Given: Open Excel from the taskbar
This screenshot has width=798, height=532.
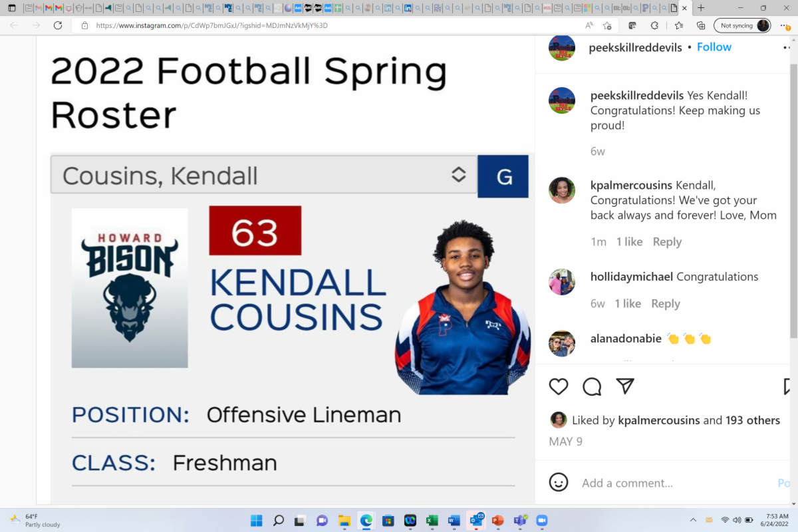Looking at the screenshot, I should pyautogui.click(x=432, y=520).
